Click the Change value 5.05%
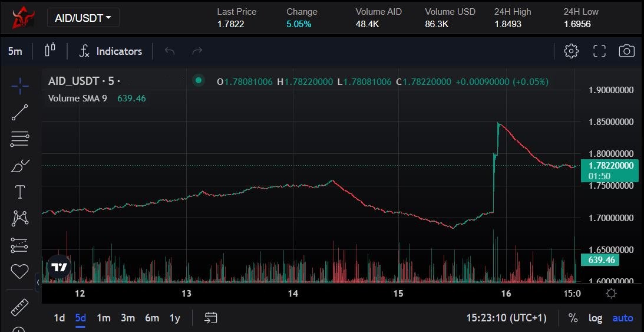The width and height of the screenshot is (644, 332). (x=299, y=24)
